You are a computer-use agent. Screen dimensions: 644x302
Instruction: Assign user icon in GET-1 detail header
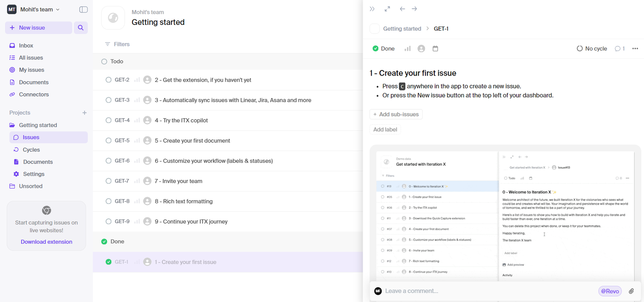pyautogui.click(x=421, y=49)
